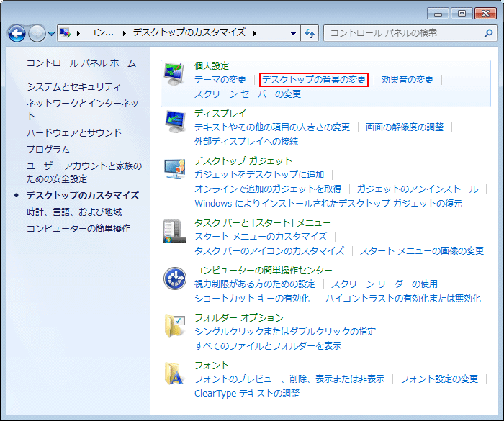Click デスクトップの背景の変更 link
Screen dimensions: 504x421
pos(314,79)
